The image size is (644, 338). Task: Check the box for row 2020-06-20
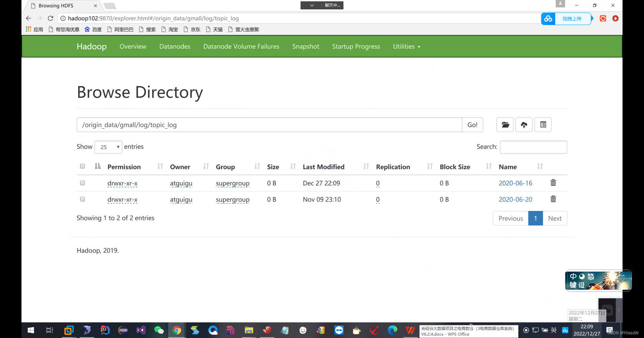click(83, 199)
